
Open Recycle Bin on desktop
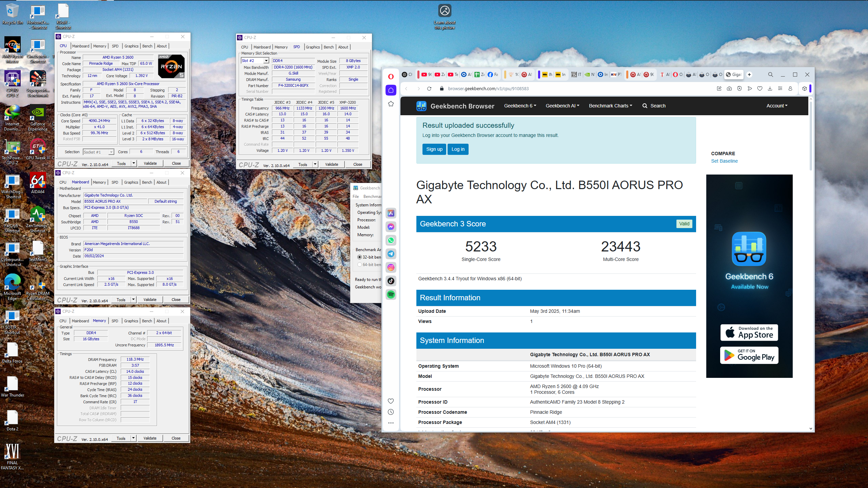(13, 14)
